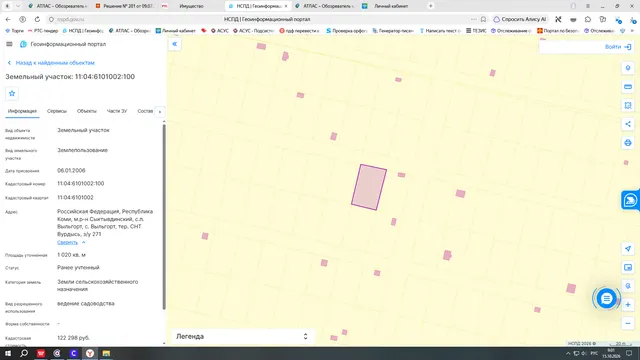Open 'ТЕЗИС' bookmark
This screenshot has width=640, height=360.
476,31
